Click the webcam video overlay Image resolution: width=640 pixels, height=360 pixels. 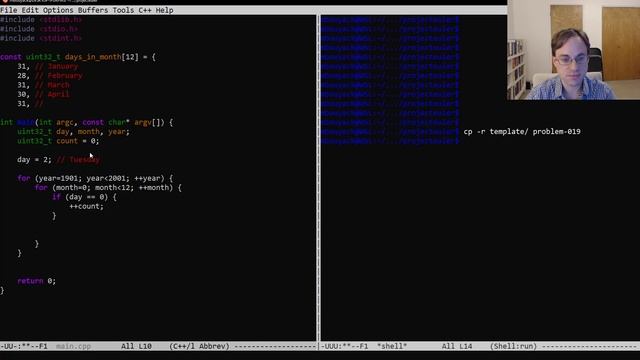(x=573, y=50)
